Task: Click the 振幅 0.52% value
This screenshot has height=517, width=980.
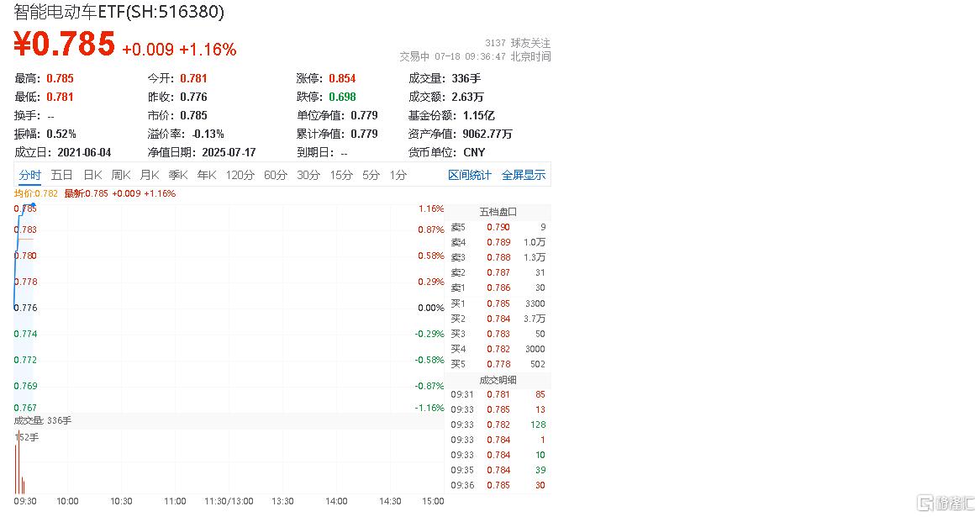Action: pos(61,134)
